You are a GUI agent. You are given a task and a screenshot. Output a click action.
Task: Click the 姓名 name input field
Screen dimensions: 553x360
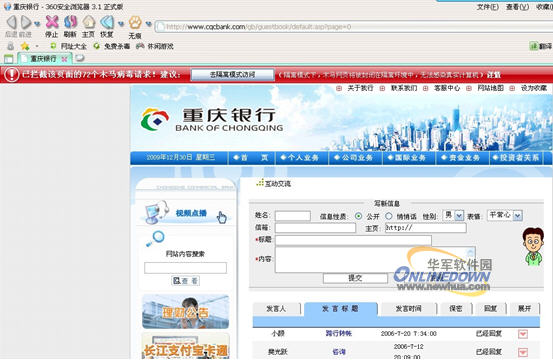[x=293, y=216]
